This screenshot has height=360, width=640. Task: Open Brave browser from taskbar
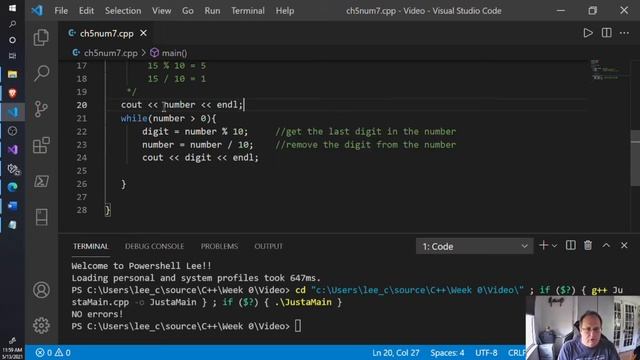pyautogui.click(x=12, y=93)
